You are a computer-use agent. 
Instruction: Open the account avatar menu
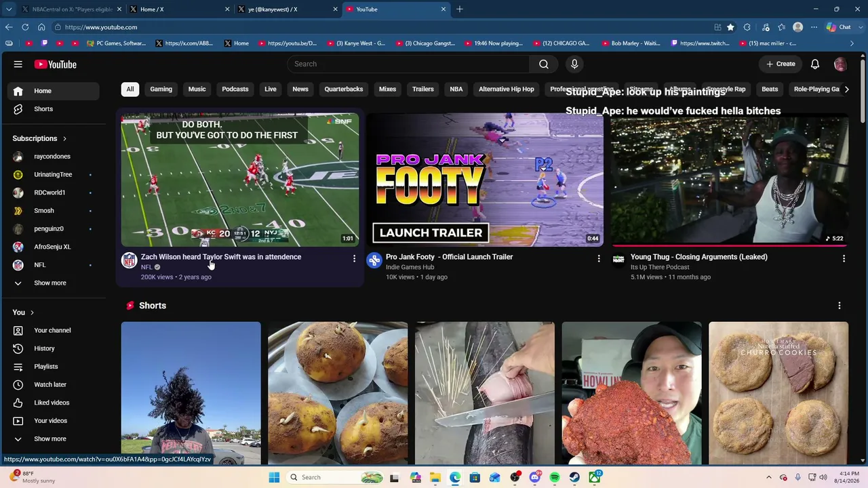click(840, 64)
